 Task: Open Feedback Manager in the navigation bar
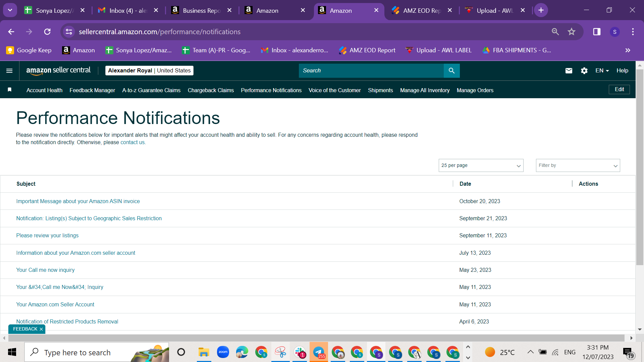tap(92, 90)
